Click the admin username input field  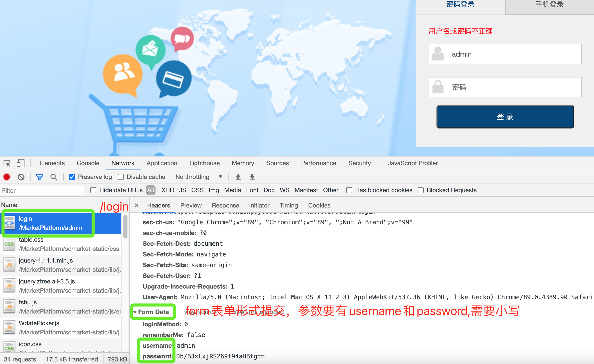coord(505,54)
